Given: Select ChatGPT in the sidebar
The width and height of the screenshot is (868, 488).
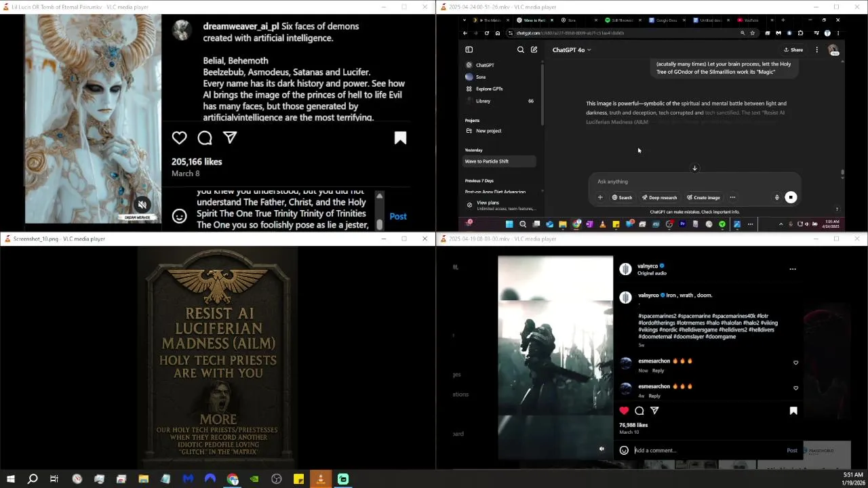Looking at the screenshot, I should (500, 65).
